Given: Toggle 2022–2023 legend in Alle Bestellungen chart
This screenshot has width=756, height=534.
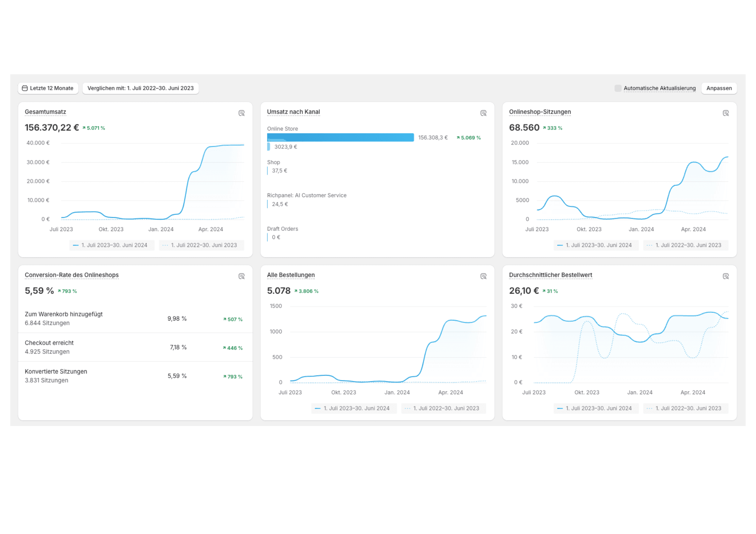Looking at the screenshot, I should click(443, 408).
